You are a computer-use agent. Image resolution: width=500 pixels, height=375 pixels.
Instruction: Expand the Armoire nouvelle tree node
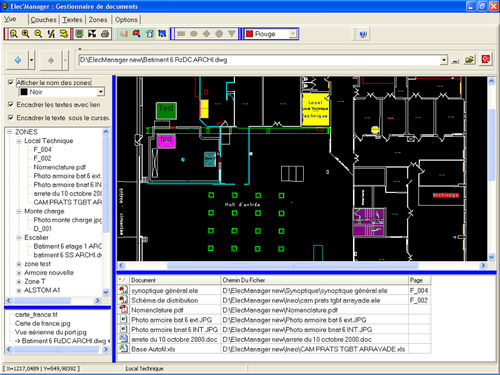point(19,273)
